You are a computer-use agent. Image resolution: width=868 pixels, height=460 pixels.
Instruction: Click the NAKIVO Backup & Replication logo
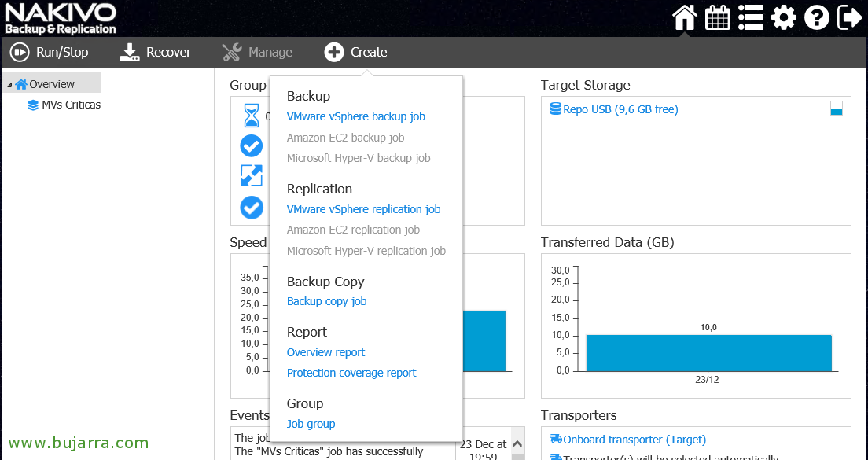point(61,20)
